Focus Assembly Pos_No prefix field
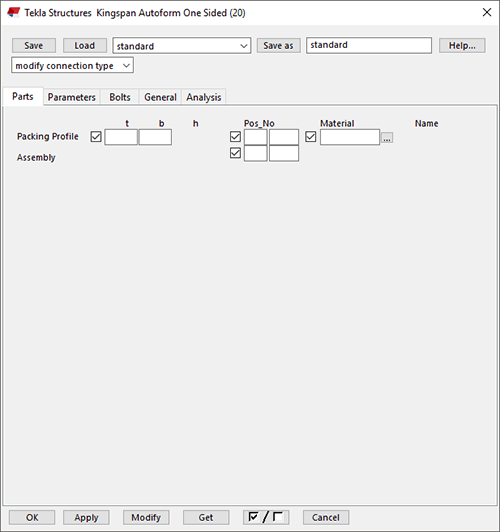This screenshot has width=500, height=532. click(x=256, y=153)
